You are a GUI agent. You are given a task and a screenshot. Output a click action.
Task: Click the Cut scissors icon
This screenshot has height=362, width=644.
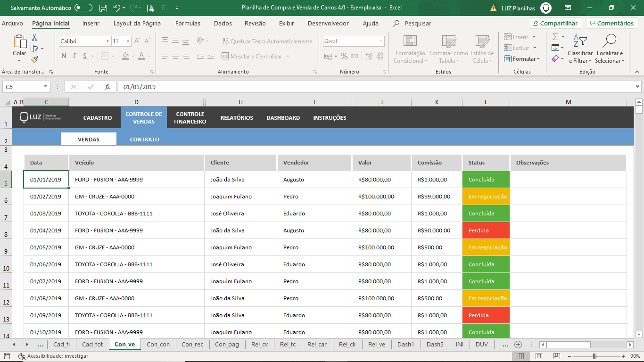pos(34,38)
